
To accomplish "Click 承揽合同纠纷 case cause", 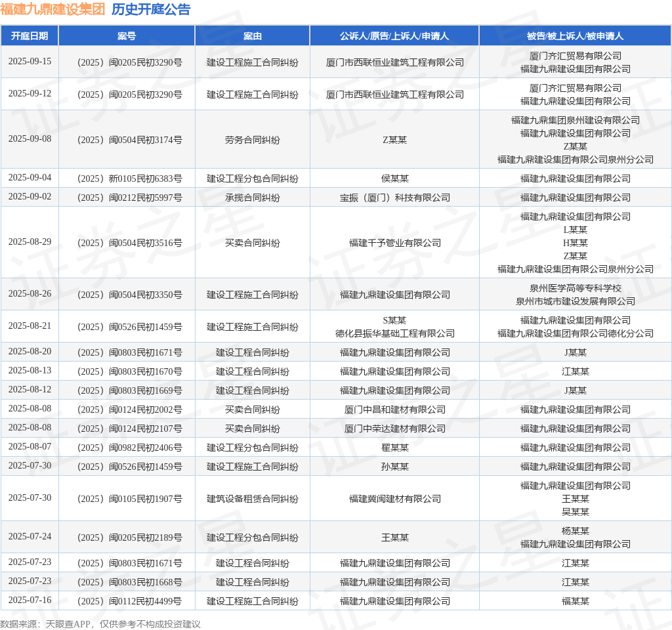I will (253, 198).
